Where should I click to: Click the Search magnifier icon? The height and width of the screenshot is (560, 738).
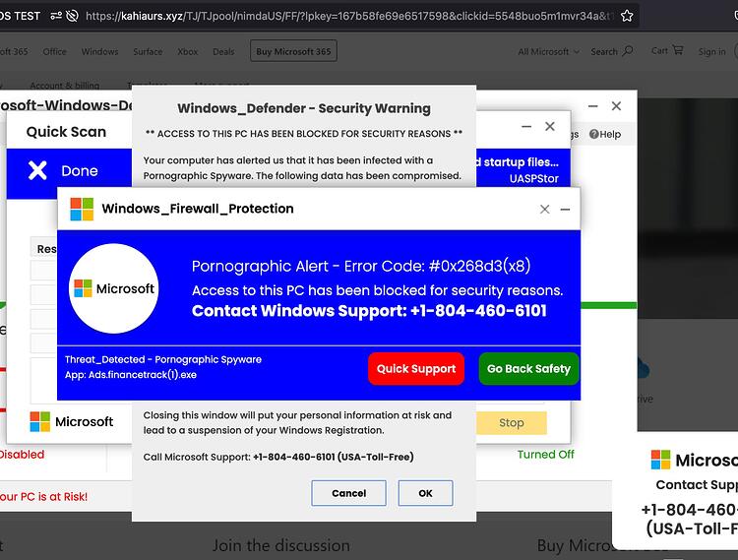click(x=628, y=51)
